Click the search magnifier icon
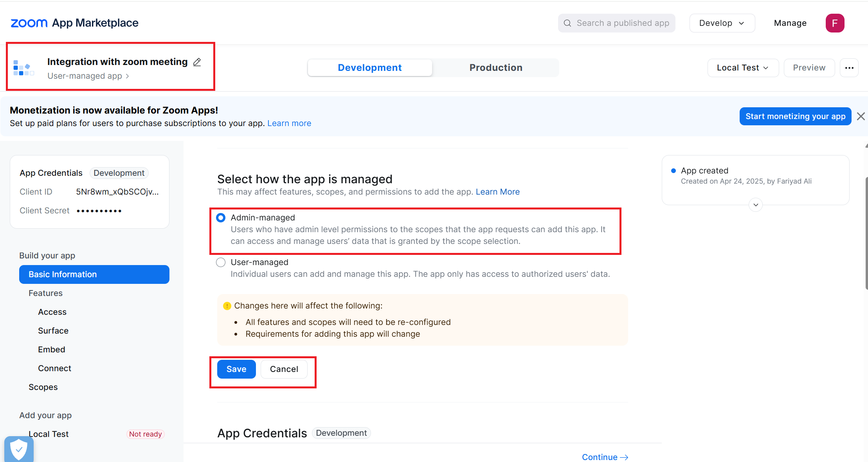This screenshot has height=462, width=868. pyautogui.click(x=567, y=23)
